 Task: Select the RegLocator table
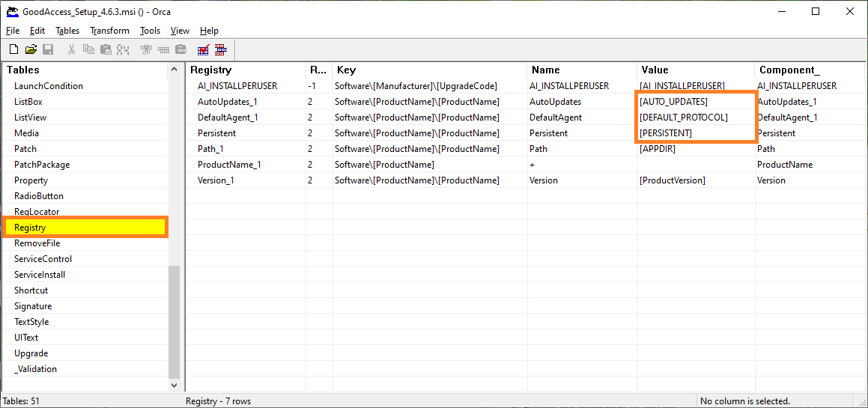pyautogui.click(x=37, y=211)
